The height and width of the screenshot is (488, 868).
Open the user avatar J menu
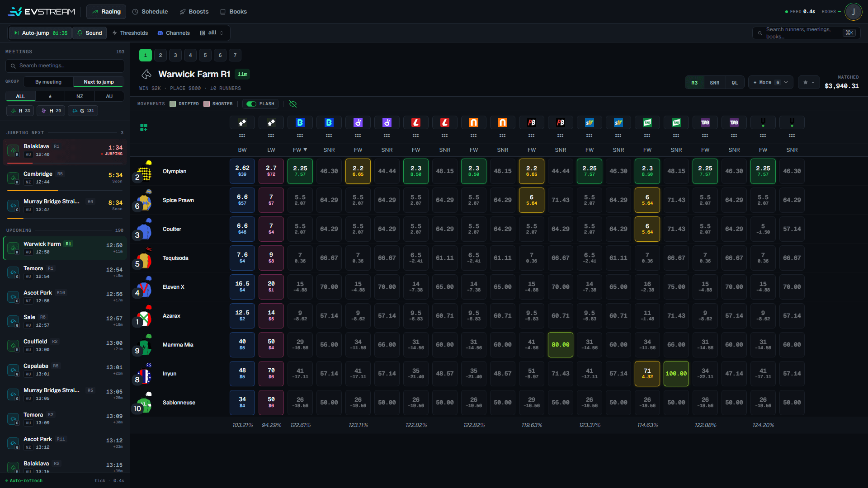point(853,12)
